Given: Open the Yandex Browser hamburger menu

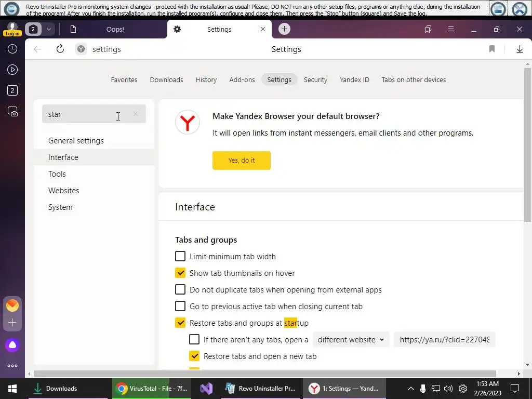Looking at the screenshot, I should pyautogui.click(x=450, y=29).
